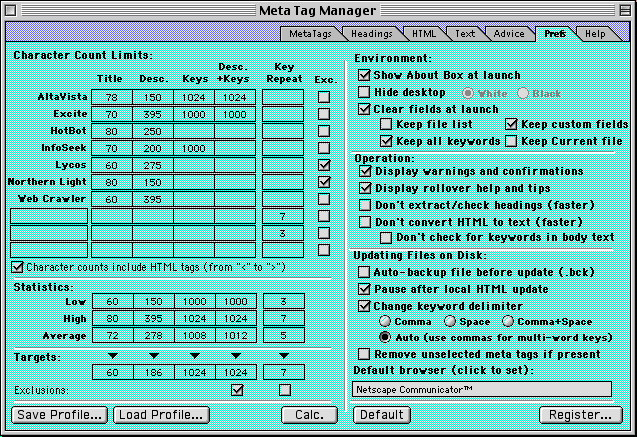
Task: Click the window collapse box
Action: (x=626, y=10)
